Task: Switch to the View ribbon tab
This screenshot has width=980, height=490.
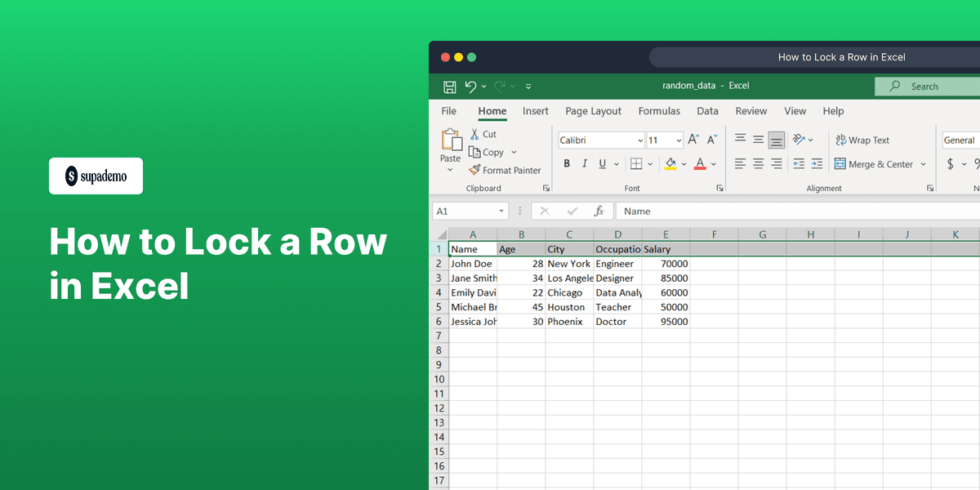Action: click(x=795, y=111)
